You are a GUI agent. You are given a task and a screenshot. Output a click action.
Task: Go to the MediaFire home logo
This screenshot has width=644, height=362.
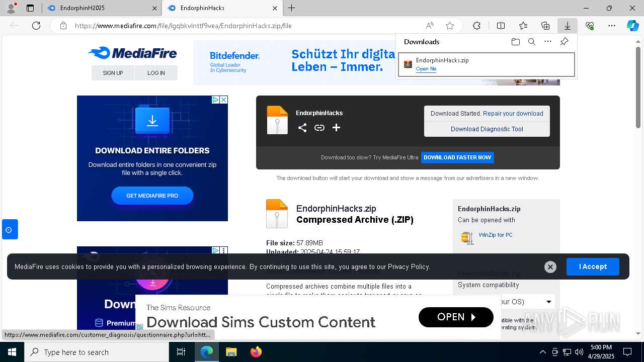click(x=132, y=53)
